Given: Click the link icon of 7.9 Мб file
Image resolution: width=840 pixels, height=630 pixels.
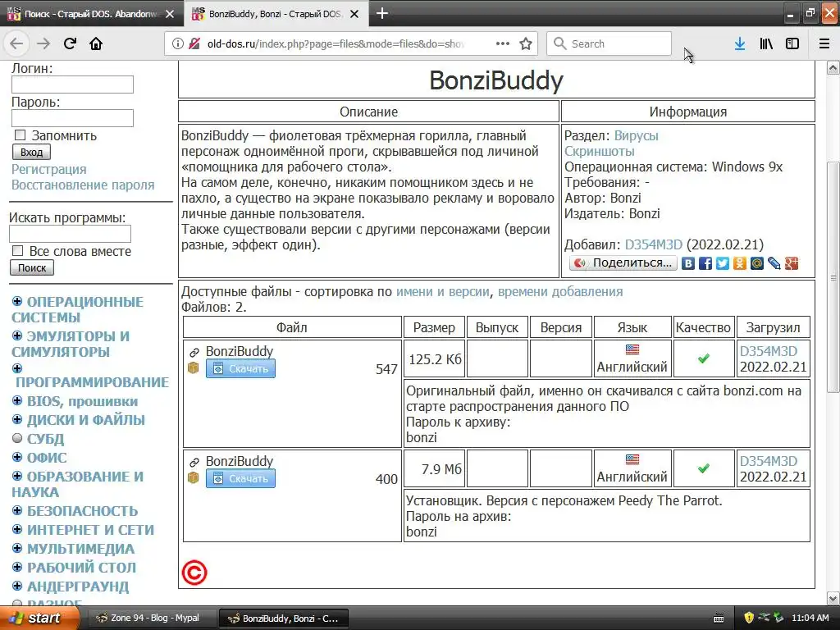Looking at the screenshot, I should (194, 462).
